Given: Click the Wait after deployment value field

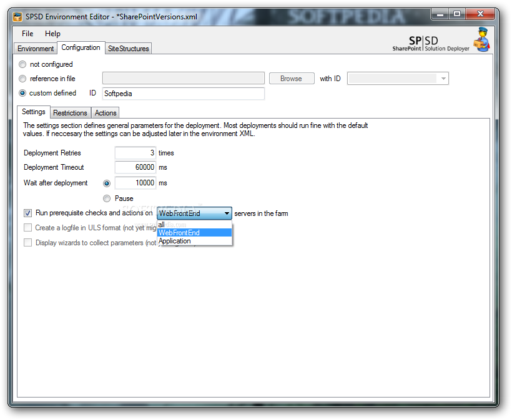Looking at the screenshot, I should [135, 183].
